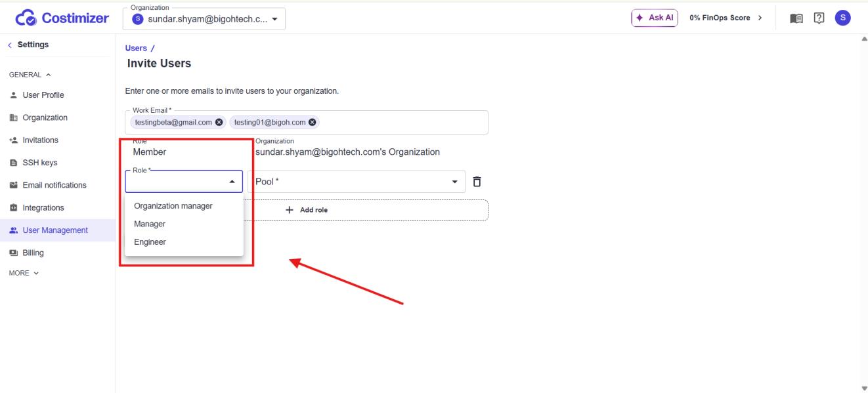This screenshot has height=393, width=868.
Task: Choose Manager role option
Action: [x=184, y=224]
